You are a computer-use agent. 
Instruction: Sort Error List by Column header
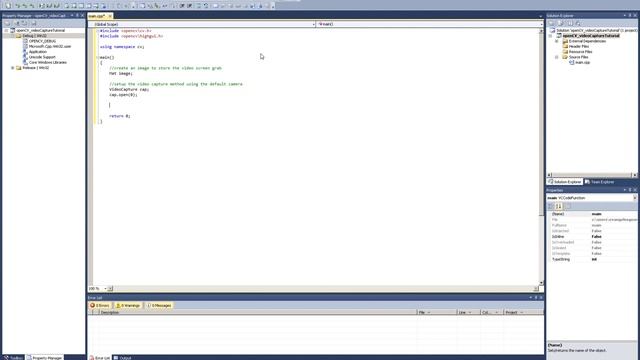tap(491, 312)
